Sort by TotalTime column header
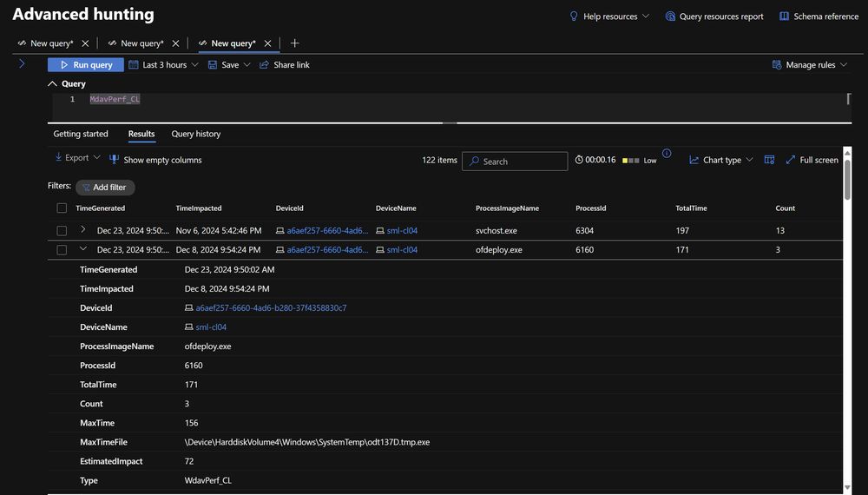 point(691,208)
